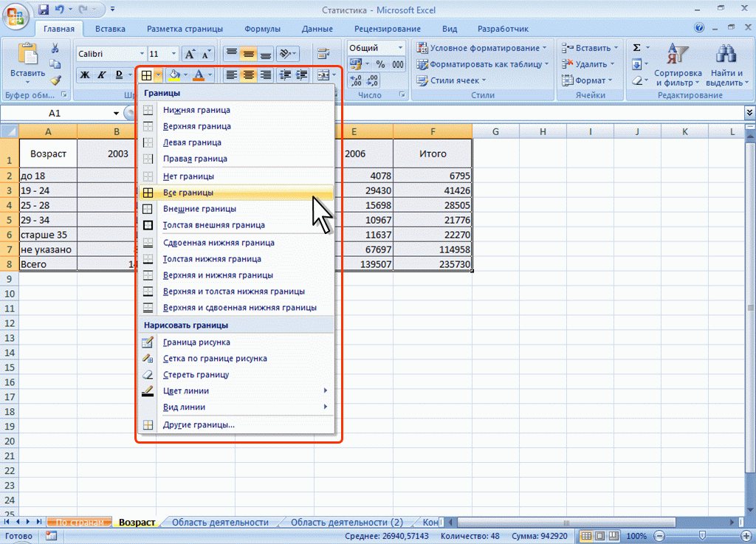Click the Save icon in quick access toolbar

coord(43,10)
